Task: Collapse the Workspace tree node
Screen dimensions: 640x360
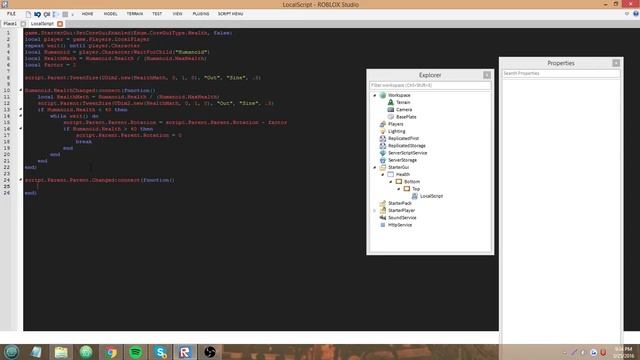Action: tap(375, 96)
